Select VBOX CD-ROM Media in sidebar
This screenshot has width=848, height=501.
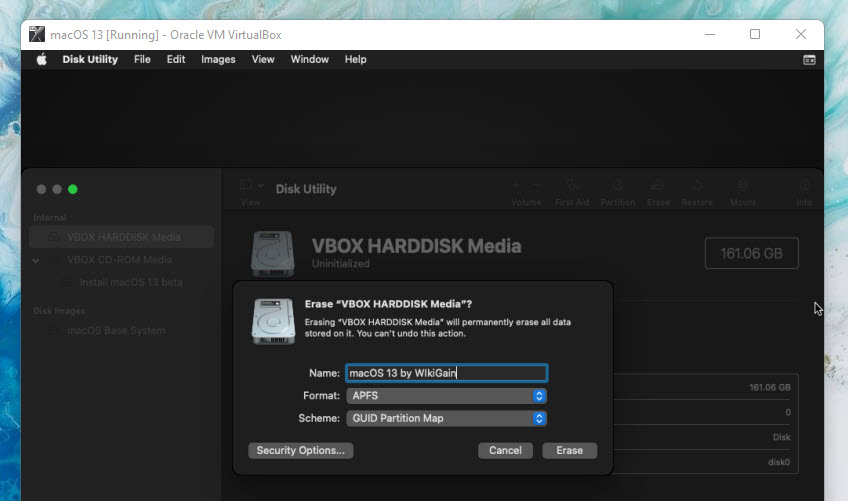[120, 260]
